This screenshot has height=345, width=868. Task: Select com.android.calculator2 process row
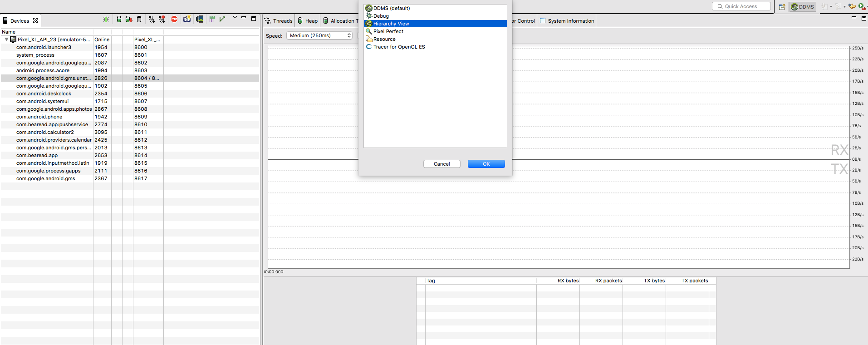pyautogui.click(x=130, y=132)
